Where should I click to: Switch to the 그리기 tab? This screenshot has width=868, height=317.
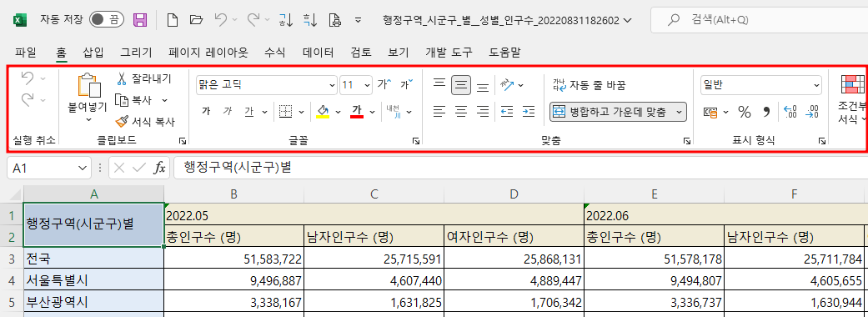[136, 53]
